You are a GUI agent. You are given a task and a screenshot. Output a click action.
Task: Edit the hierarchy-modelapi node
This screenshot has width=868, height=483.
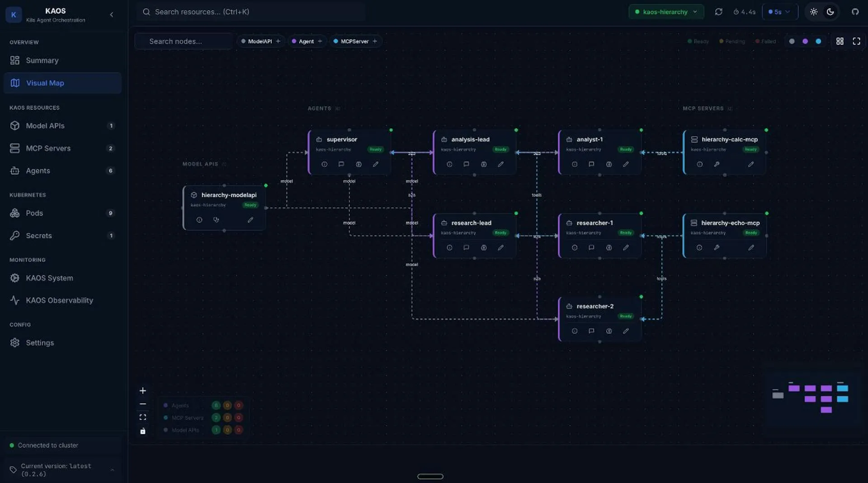click(x=250, y=220)
